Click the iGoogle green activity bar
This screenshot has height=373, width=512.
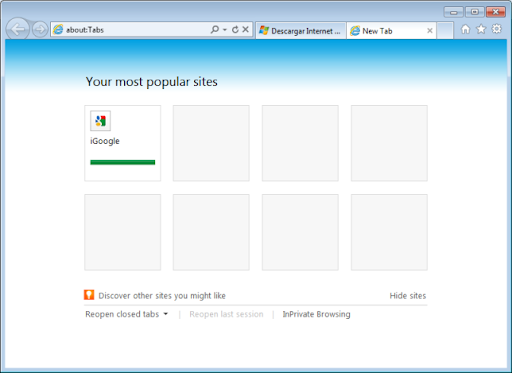pos(122,162)
